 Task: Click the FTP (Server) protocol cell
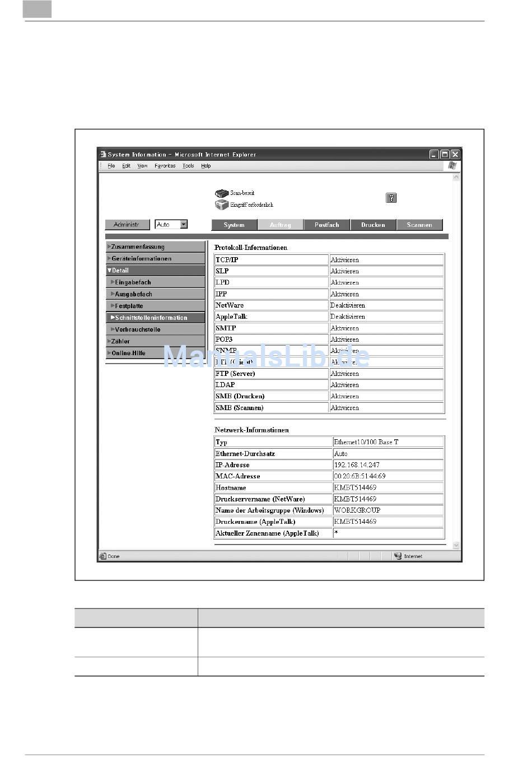[272, 374]
